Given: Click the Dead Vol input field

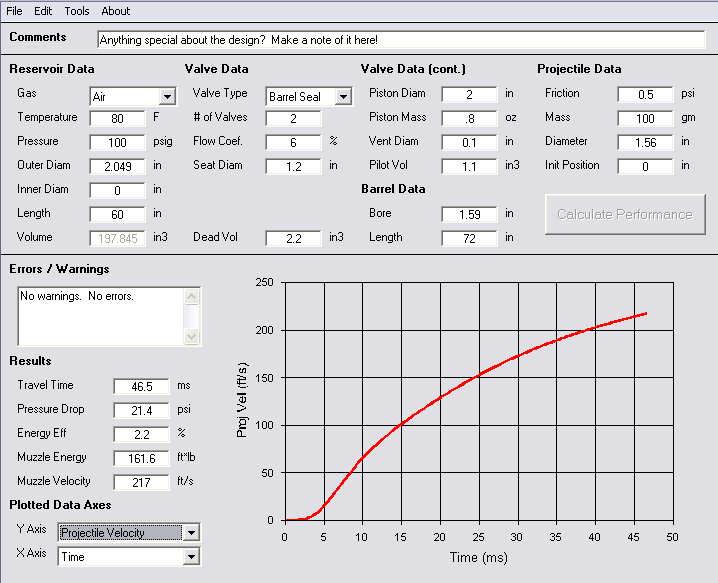Looking at the screenshot, I should (x=293, y=238).
